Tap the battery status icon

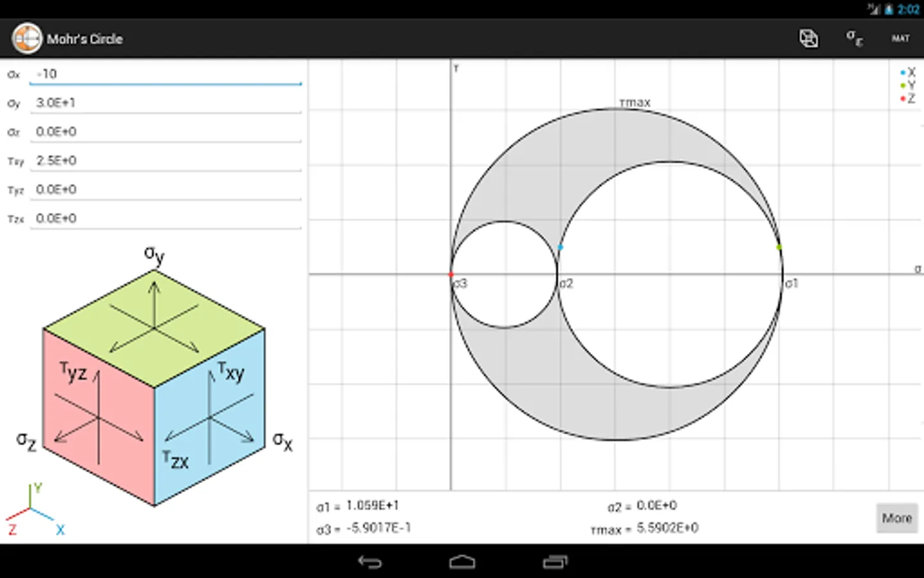click(889, 9)
